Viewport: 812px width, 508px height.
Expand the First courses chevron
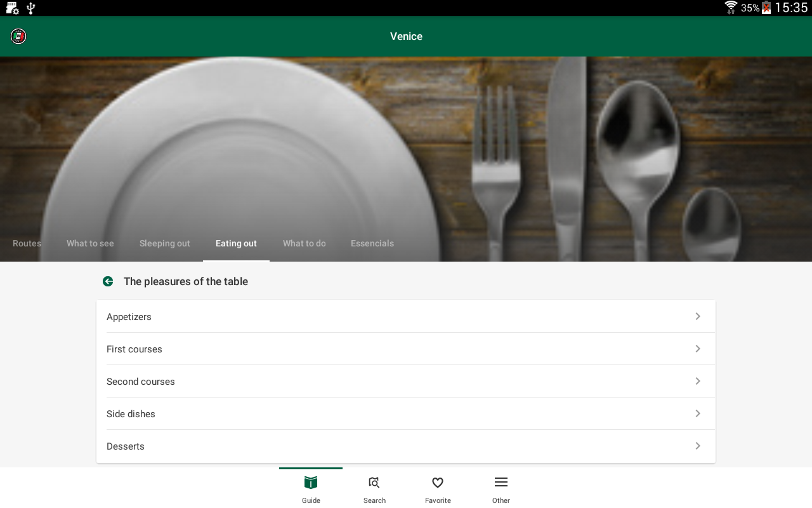click(x=698, y=349)
